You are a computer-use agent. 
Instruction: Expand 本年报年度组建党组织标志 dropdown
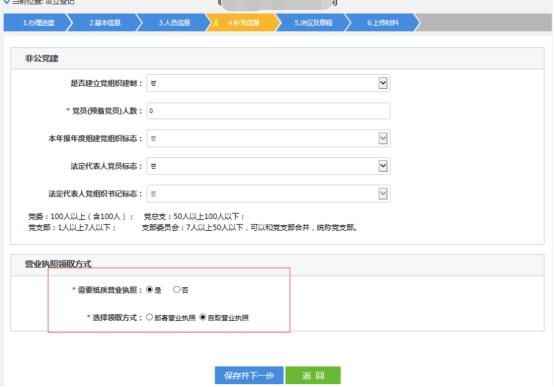click(269, 139)
